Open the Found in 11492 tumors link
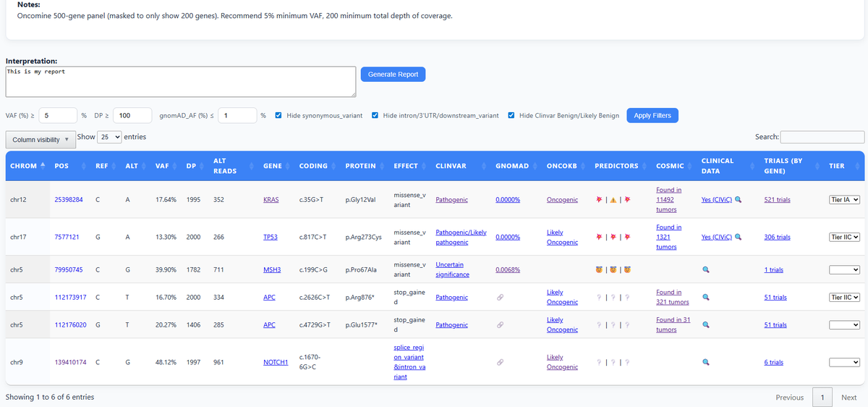 (668, 200)
